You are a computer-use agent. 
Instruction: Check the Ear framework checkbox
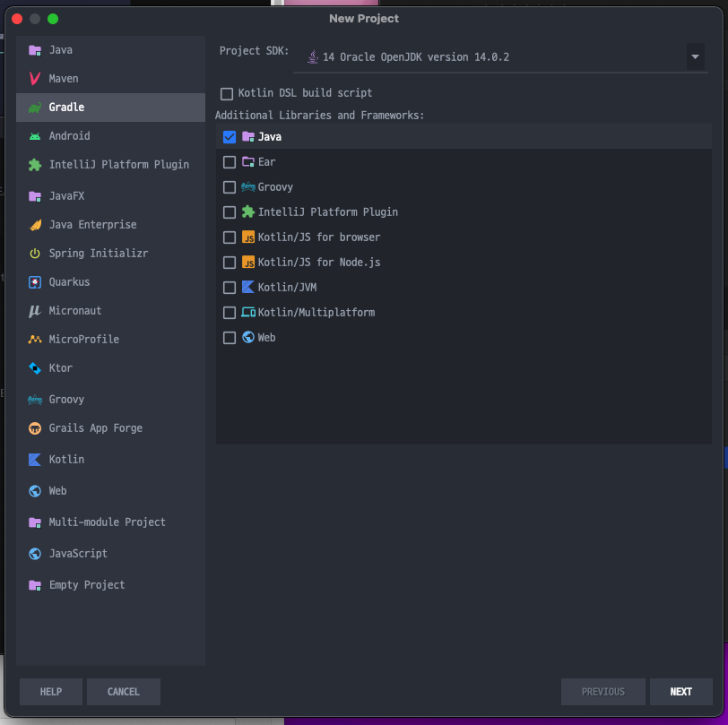point(230,162)
